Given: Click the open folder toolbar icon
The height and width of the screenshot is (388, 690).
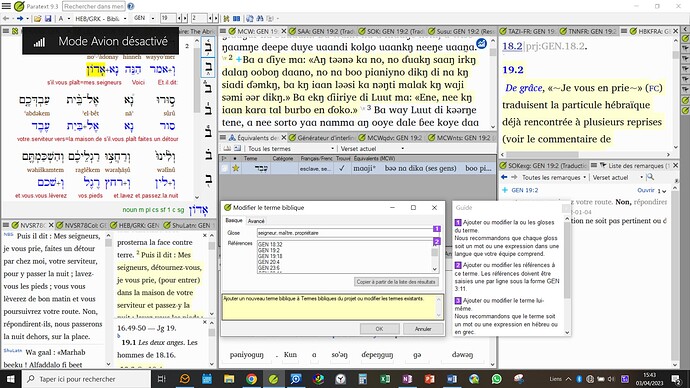Looking at the screenshot, I should [37, 18].
